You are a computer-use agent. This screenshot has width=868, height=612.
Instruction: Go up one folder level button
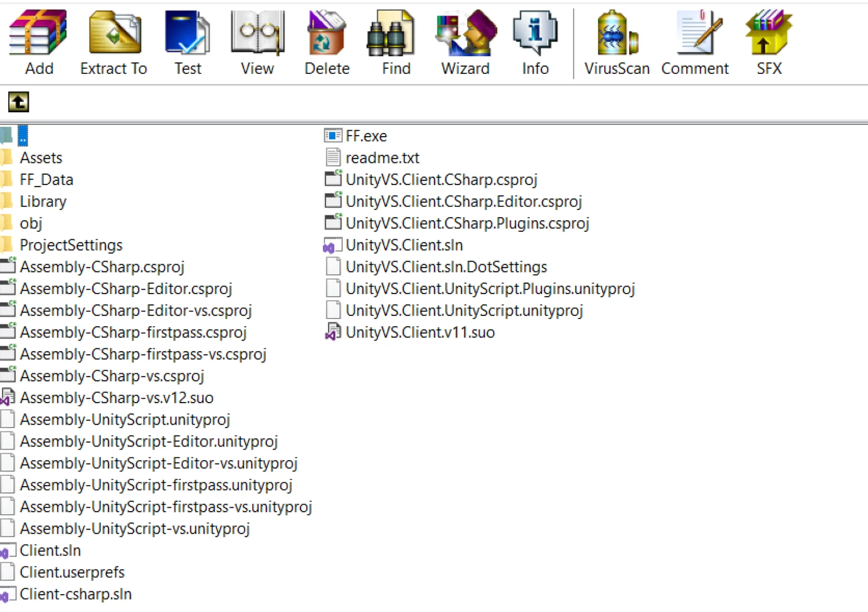pyautogui.click(x=18, y=102)
